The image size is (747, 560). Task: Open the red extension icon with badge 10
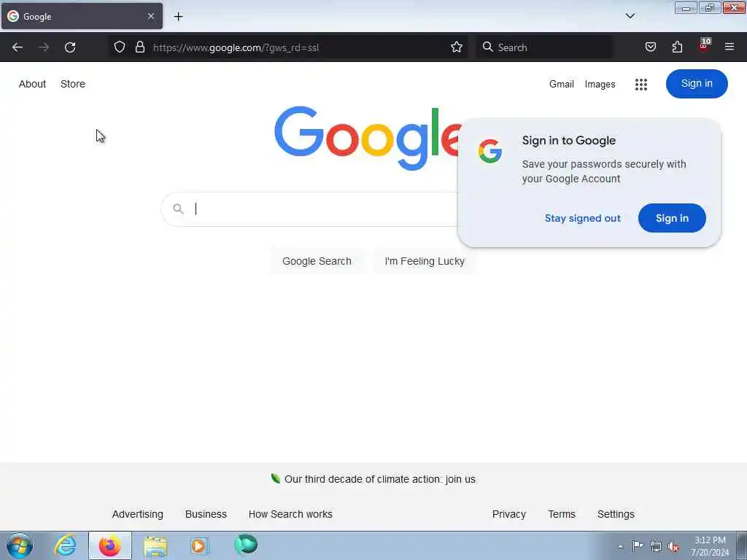(704, 46)
